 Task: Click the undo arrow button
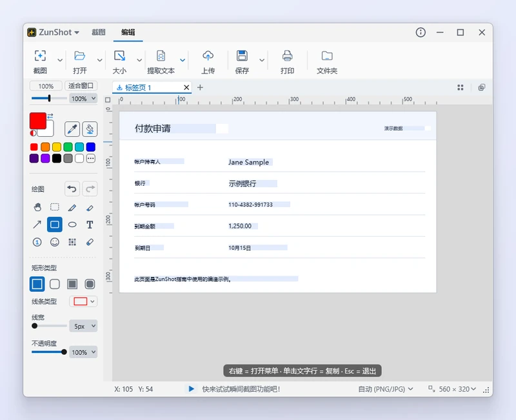[x=72, y=189]
